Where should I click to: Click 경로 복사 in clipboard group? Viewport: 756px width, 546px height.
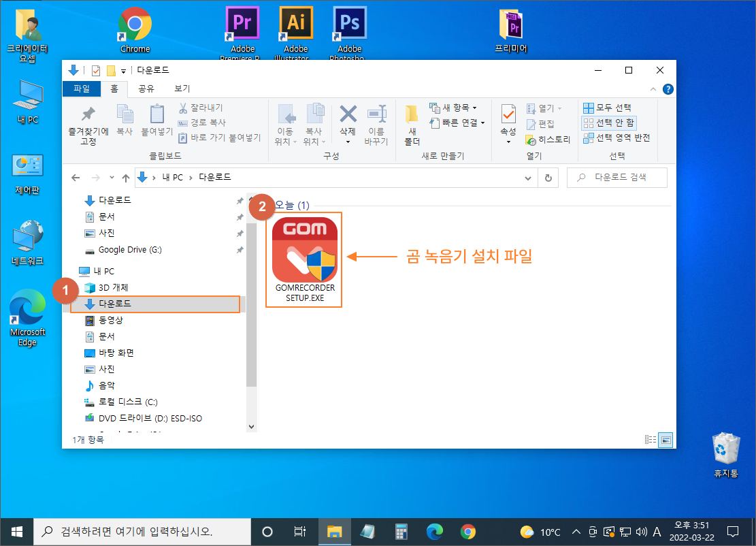pos(202,123)
